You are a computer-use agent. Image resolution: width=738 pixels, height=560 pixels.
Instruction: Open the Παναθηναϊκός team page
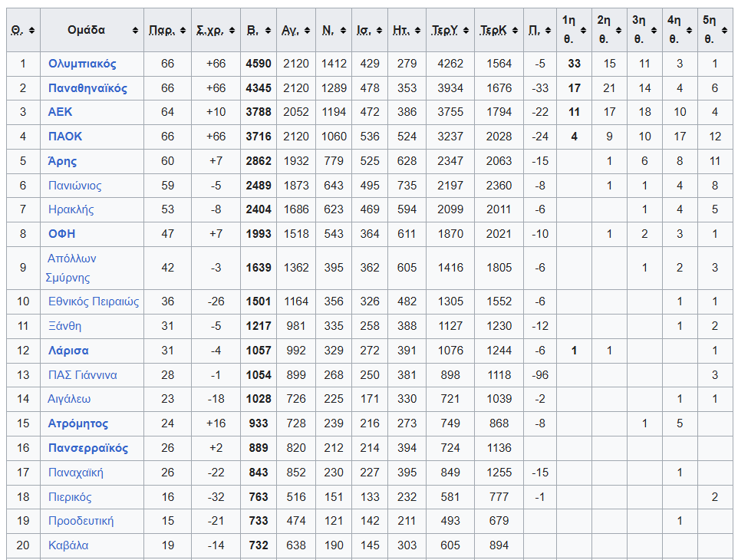point(87,88)
